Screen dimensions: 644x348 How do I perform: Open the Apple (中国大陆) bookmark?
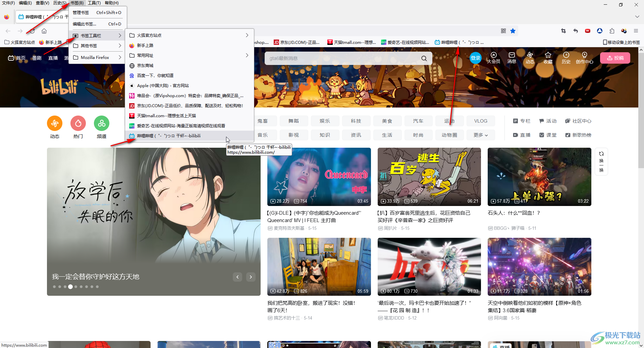pos(189,85)
